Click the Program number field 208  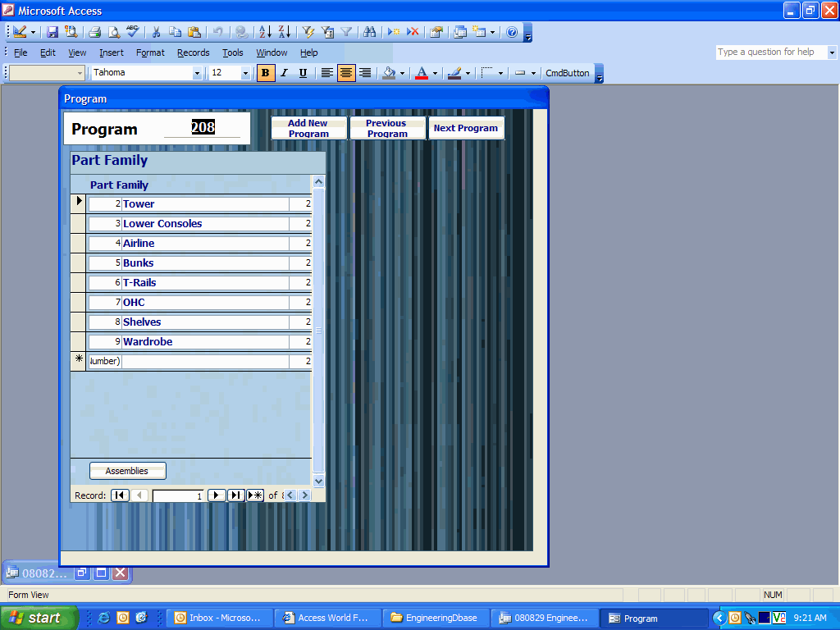(x=203, y=127)
